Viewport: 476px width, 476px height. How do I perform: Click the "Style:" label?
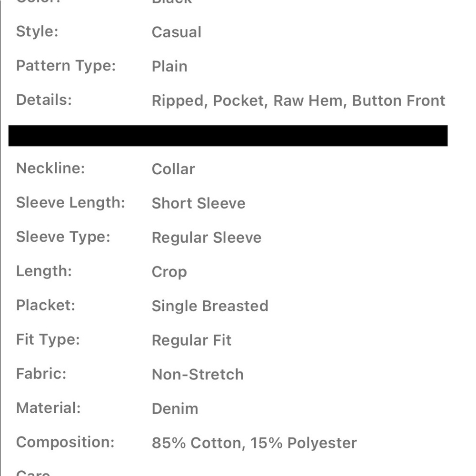pos(37,31)
